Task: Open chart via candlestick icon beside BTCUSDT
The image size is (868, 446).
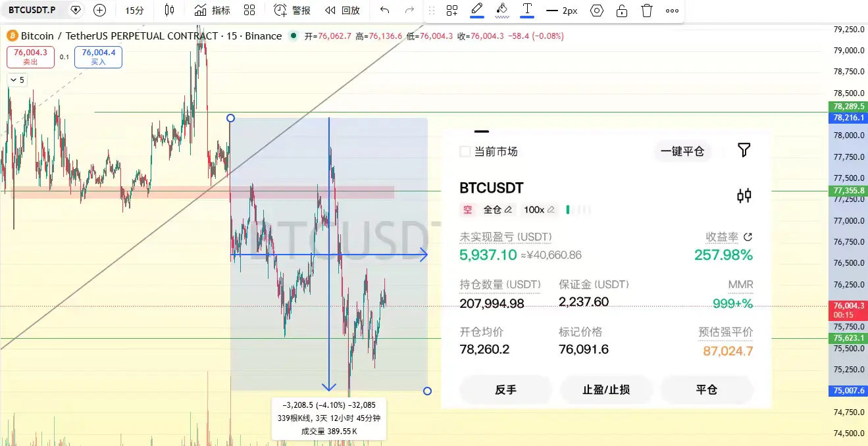Action: tap(744, 195)
